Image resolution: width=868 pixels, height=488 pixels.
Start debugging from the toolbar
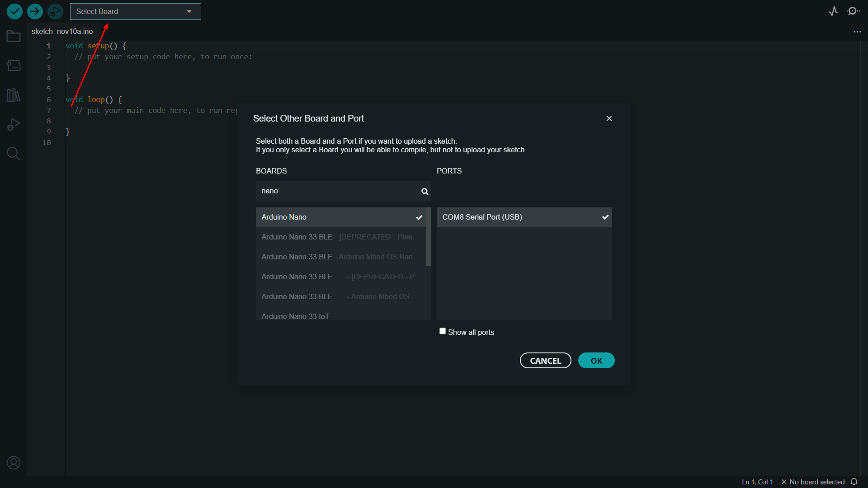[55, 11]
